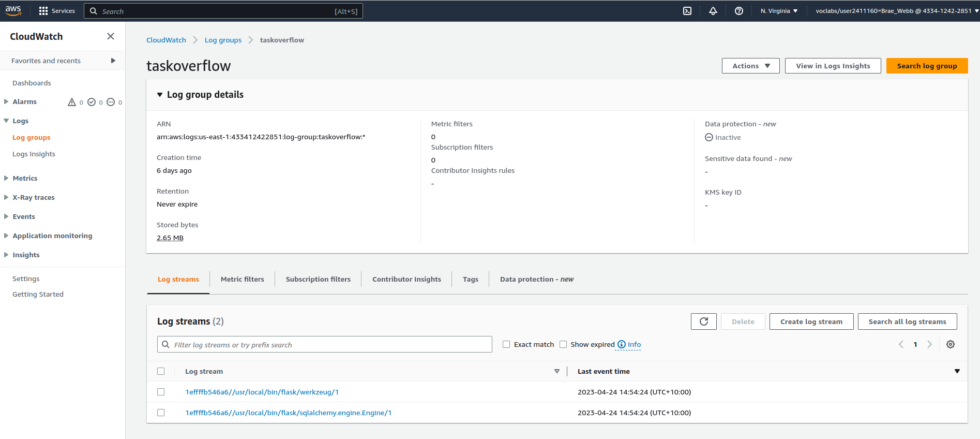This screenshot has width=980, height=439.
Task: Click the search magnifier in filter box
Action: tap(165, 344)
